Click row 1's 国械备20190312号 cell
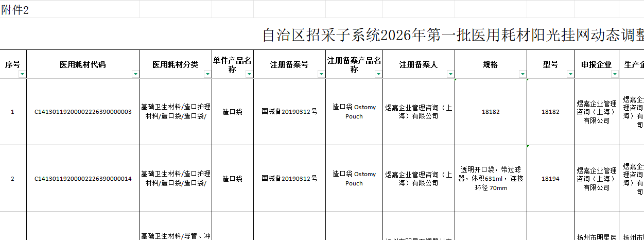Screen dimensions: 644x240 (x=289, y=112)
